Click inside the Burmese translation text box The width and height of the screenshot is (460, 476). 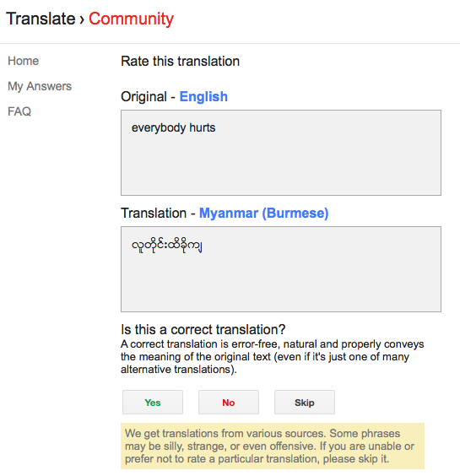coord(281,269)
